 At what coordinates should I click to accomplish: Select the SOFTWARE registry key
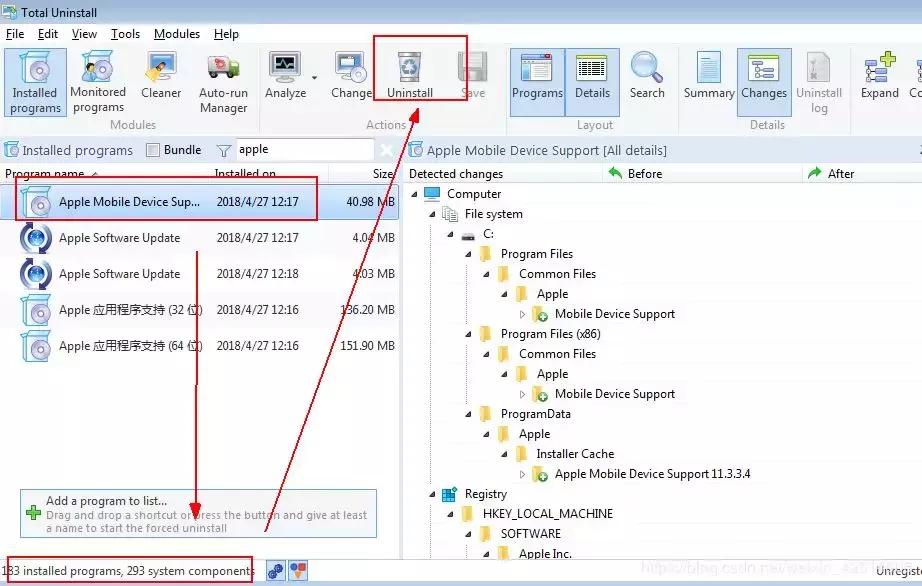(530, 534)
